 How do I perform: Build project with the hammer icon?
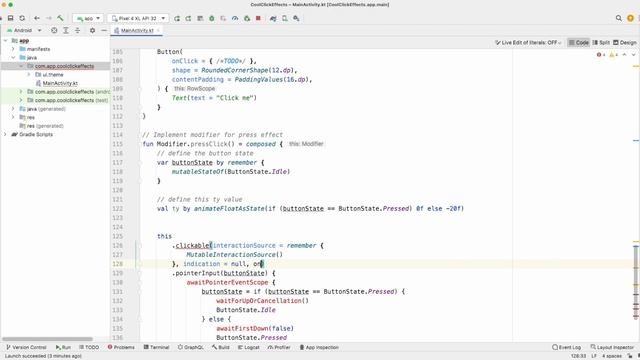(x=60, y=18)
